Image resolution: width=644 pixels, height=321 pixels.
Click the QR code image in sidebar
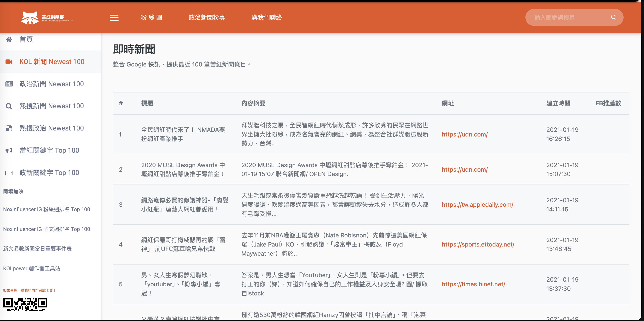(25, 305)
